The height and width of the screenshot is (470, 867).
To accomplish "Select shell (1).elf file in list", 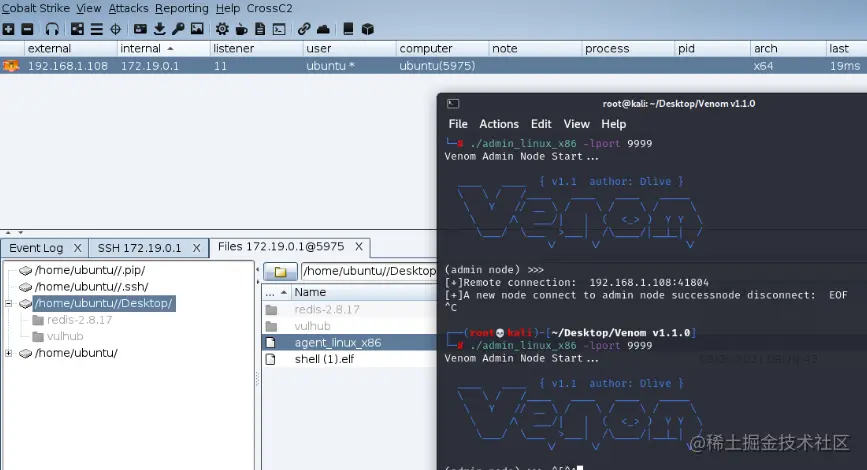I will pos(349,359).
